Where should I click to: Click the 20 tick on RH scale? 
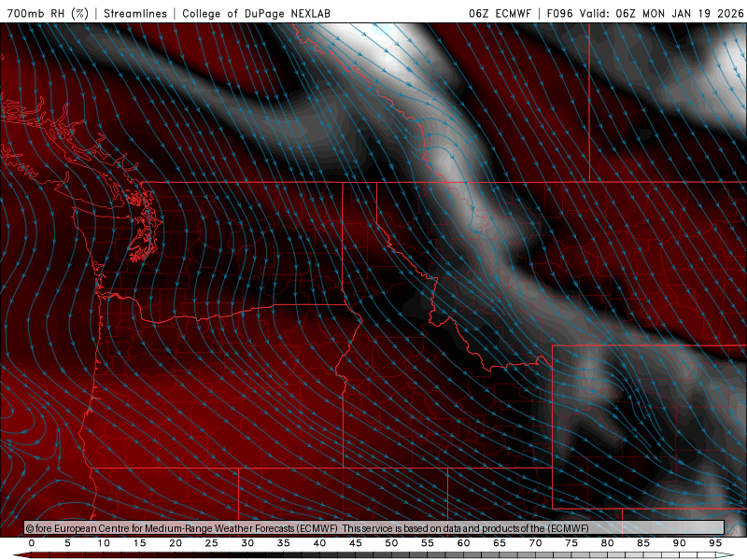tap(176, 543)
